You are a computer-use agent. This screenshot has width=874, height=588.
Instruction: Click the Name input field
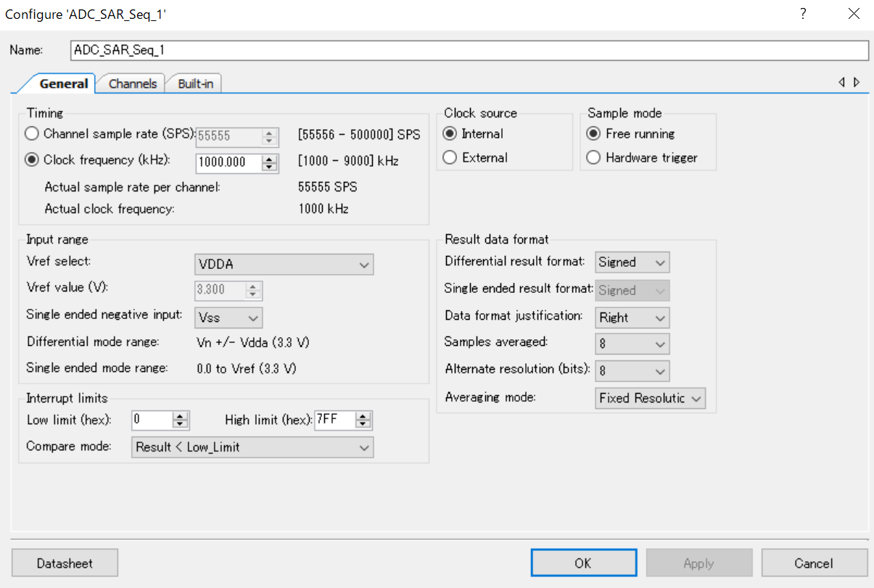coord(469,50)
